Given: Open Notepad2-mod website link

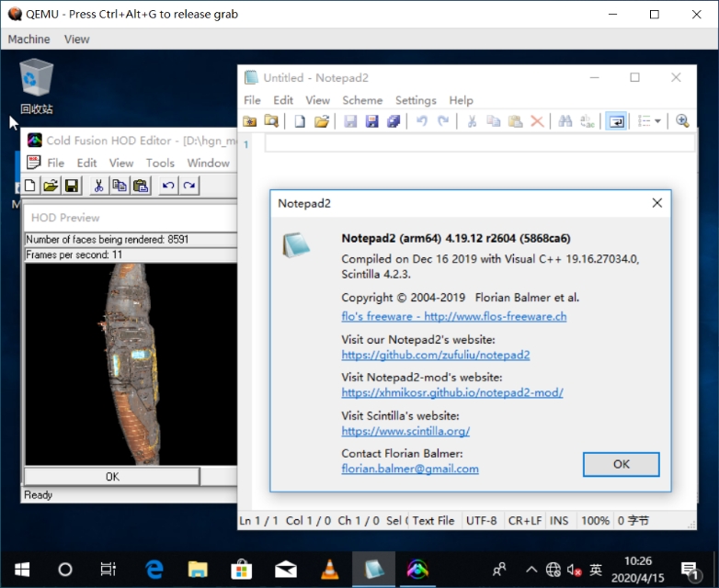Looking at the screenshot, I should 452,392.
